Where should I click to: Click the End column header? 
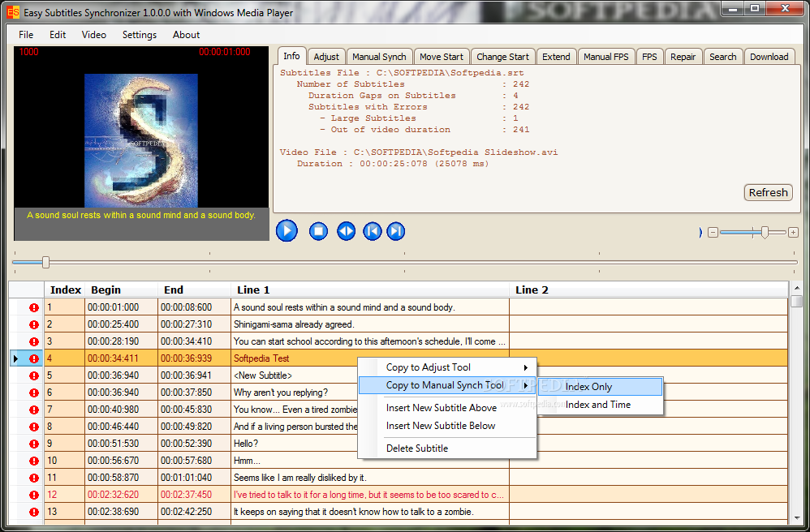click(x=194, y=290)
